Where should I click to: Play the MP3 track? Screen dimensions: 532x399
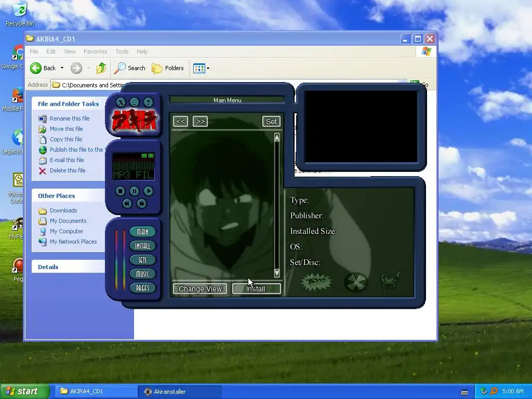(x=148, y=191)
